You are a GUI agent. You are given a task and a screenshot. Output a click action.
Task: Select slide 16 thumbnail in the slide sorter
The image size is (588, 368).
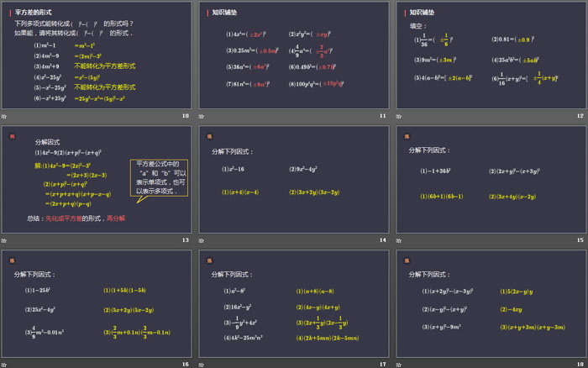coord(97,303)
